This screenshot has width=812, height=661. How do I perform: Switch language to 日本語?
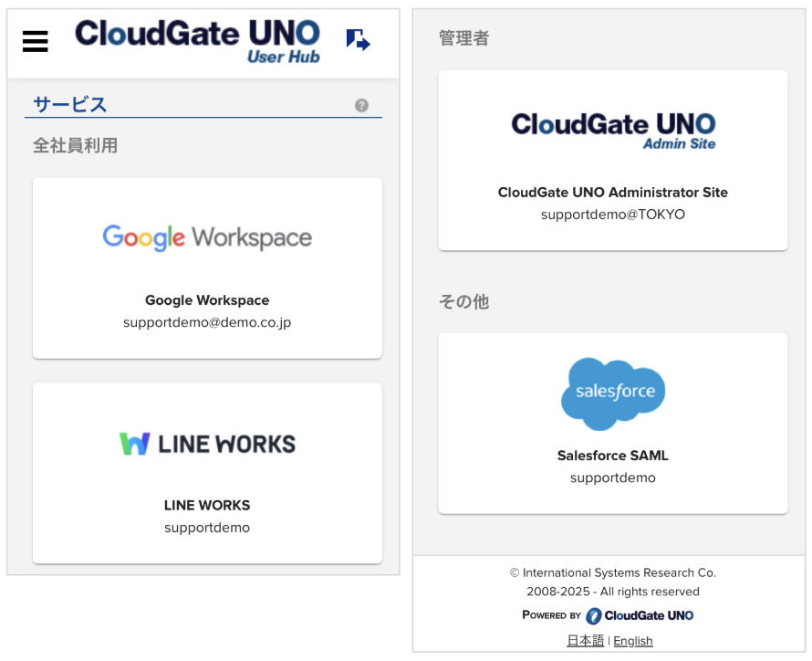[x=585, y=641]
